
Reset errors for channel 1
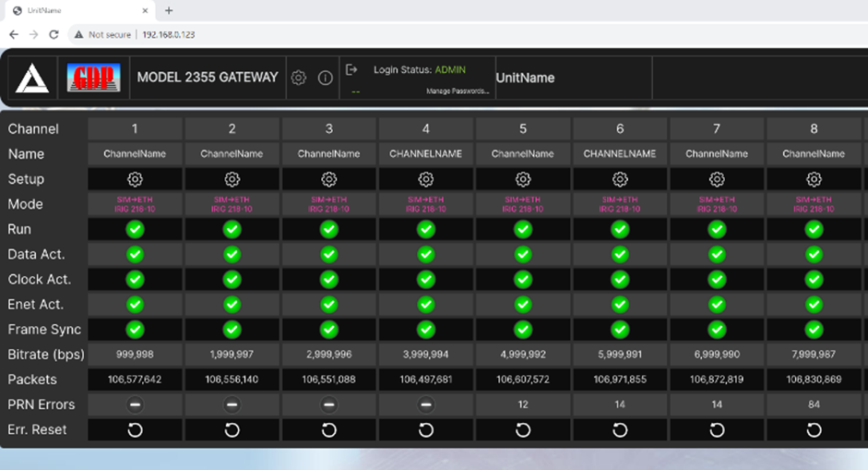(135, 430)
